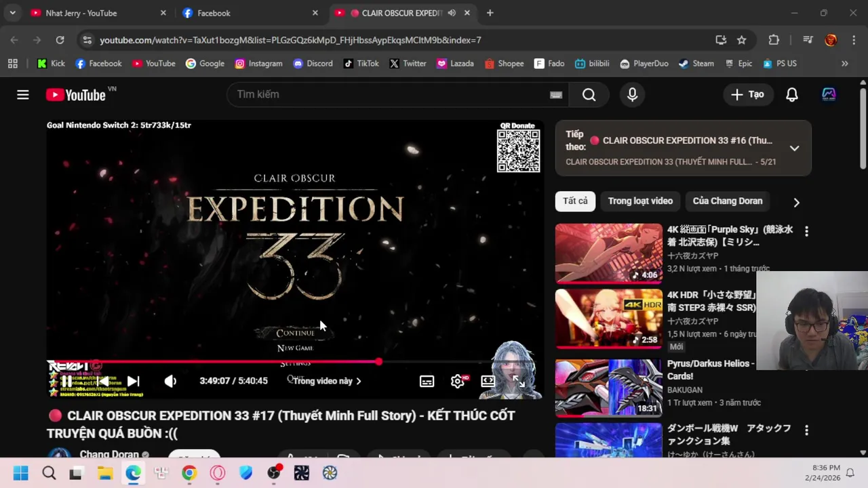Open Chrome profile avatar
Viewport: 868px width, 488px height.
click(x=831, y=40)
